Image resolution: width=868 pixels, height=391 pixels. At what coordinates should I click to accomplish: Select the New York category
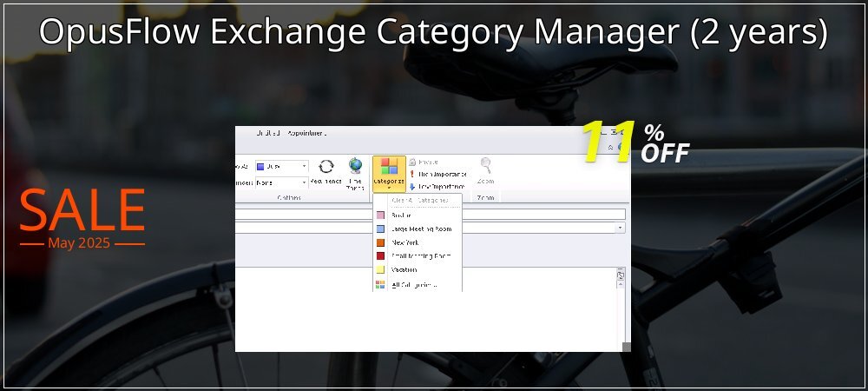coord(418,242)
